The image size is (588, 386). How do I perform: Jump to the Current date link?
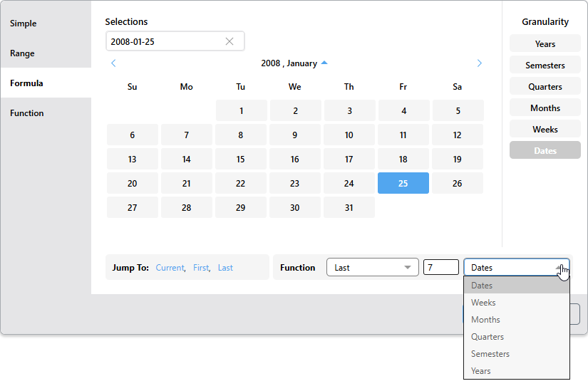point(170,268)
